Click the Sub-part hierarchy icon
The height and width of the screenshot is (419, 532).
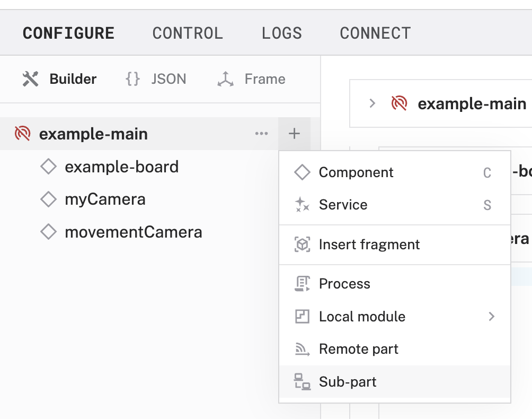[x=303, y=381]
